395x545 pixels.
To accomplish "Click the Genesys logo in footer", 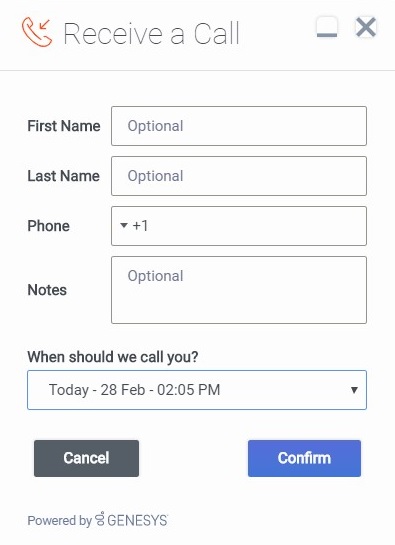I will click(131, 520).
